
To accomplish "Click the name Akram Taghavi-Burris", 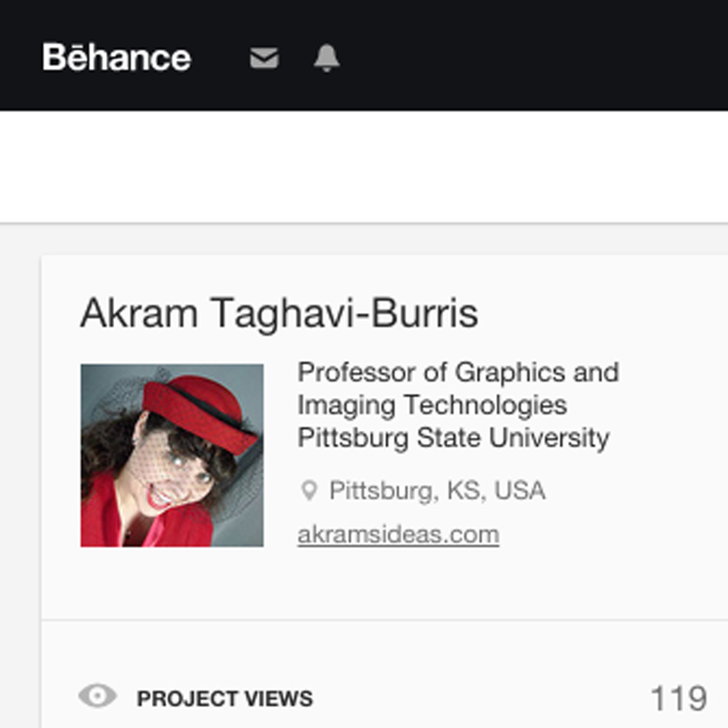I will [x=279, y=314].
